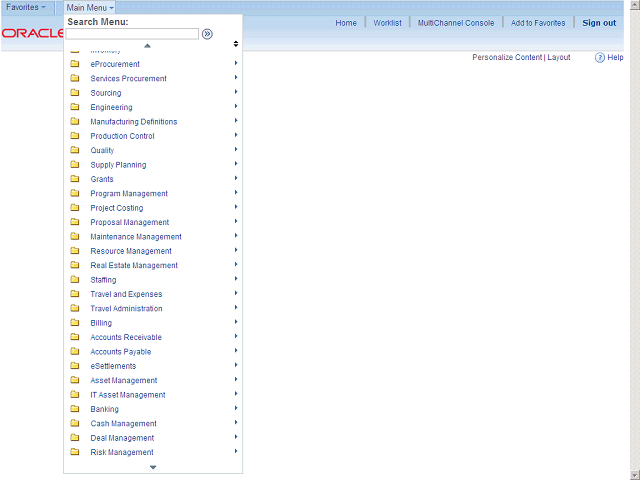The width and height of the screenshot is (640, 480).
Task: Click the Help question mark icon
Action: [599, 58]
